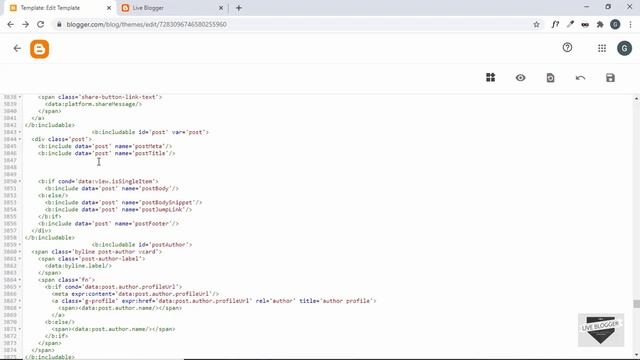The image size is (640, 360).
Task: Click the site padlock icon in the address bar
Action: pyautogui.click(x=59, y=24)
